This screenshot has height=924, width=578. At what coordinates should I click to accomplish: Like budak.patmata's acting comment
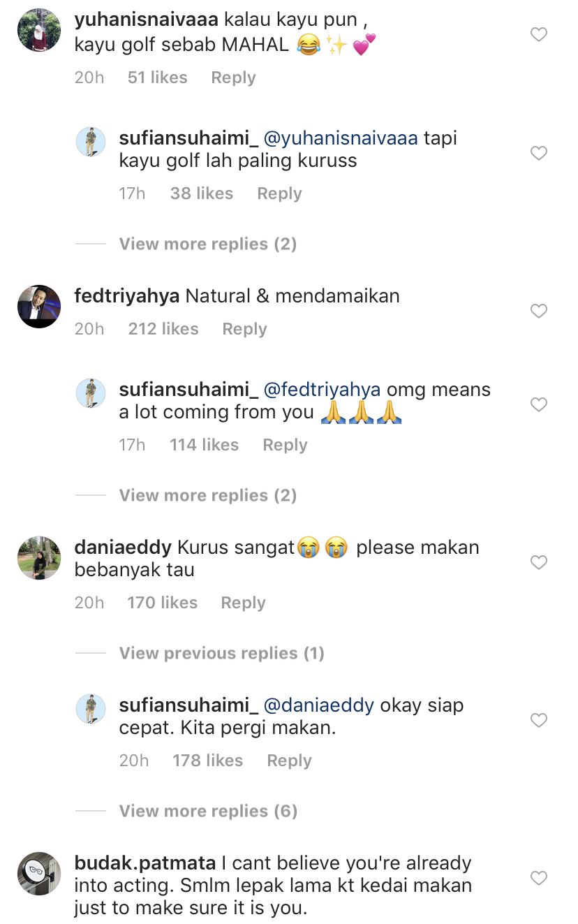(539, 878)
